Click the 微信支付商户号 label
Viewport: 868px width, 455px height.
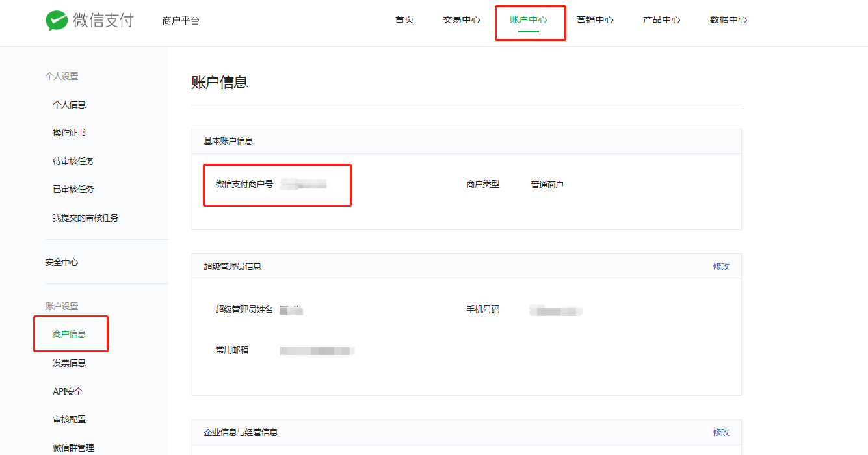244,184
